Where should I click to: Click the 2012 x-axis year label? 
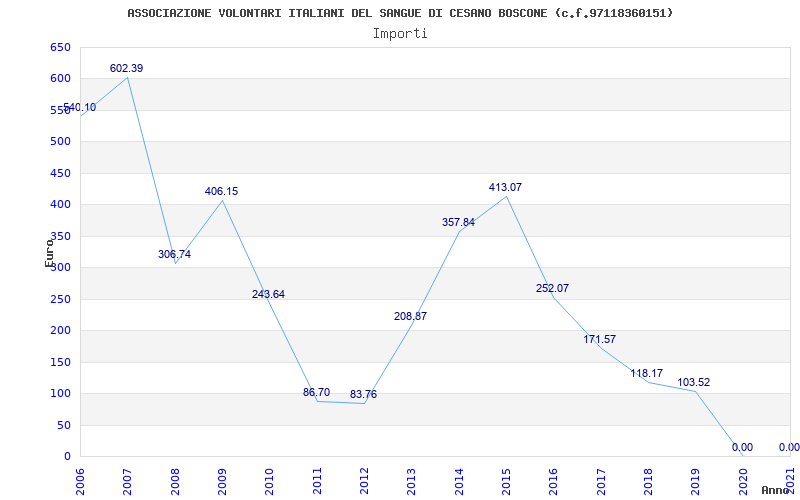point(364,482)
